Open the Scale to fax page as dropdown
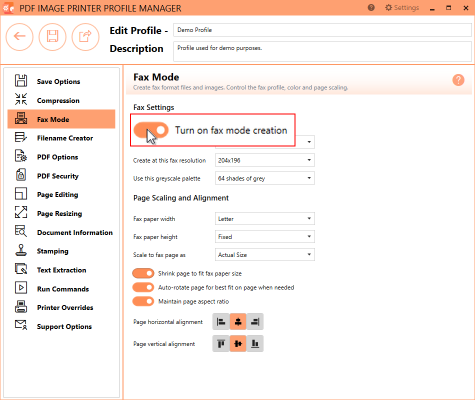475x400 pixels. click(x=265, y=255)
